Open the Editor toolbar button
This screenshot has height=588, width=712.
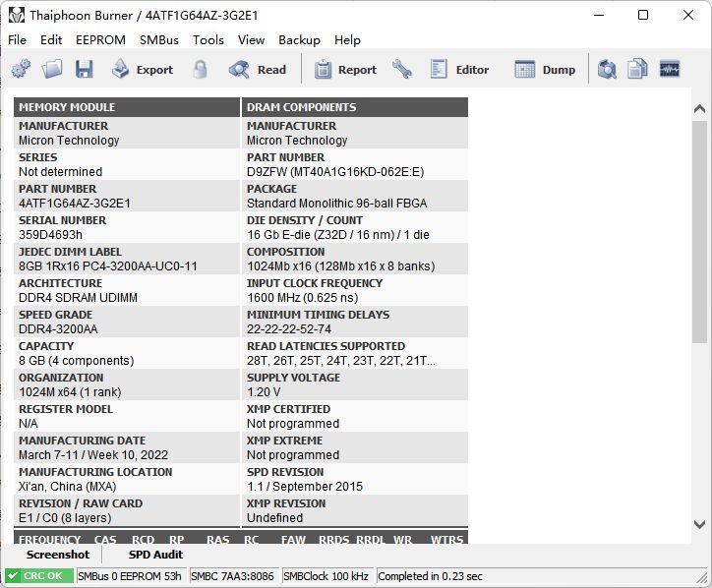point(459,70)
